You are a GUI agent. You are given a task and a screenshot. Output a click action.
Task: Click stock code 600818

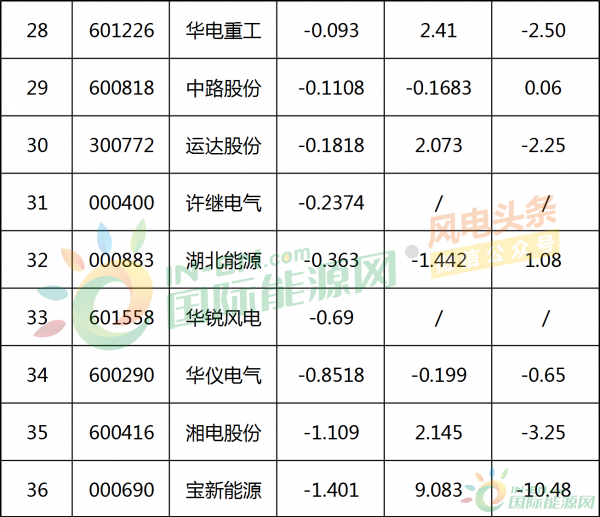tap(121, 88)
